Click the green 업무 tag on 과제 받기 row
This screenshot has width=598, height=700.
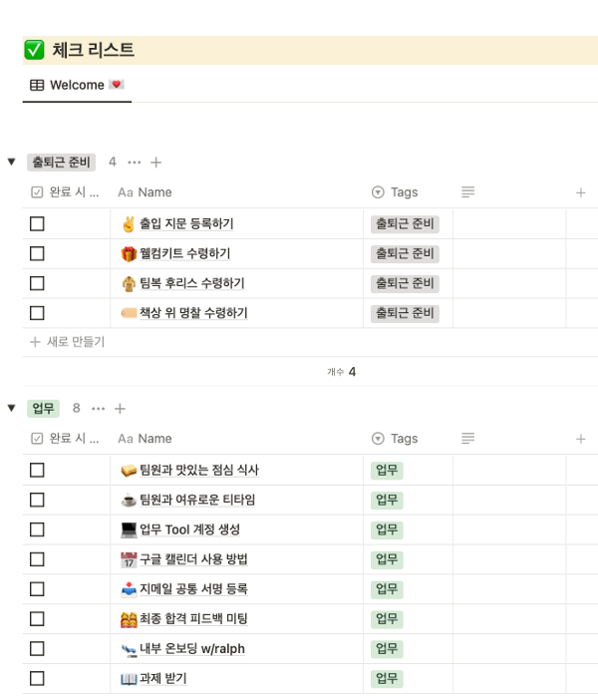tap(387, 679)
